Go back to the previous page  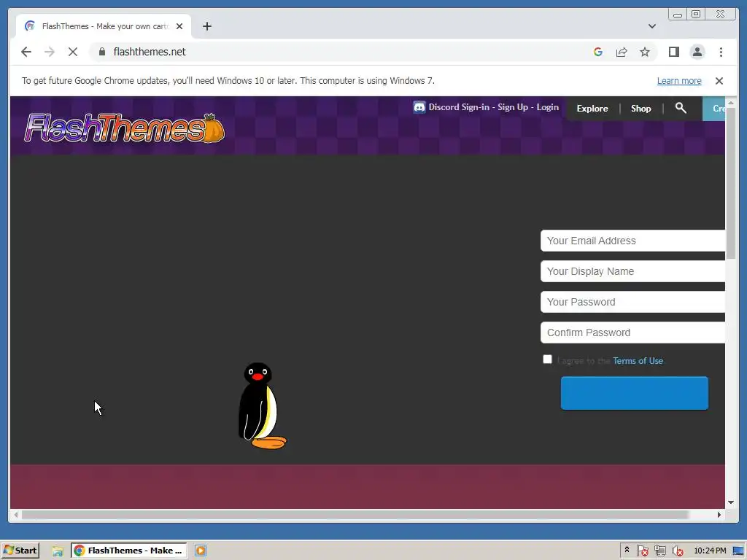26,52
